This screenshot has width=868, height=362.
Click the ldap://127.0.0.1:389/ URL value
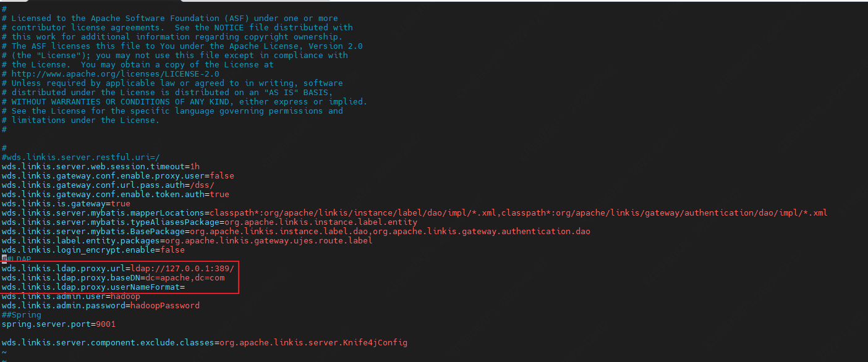182,269
